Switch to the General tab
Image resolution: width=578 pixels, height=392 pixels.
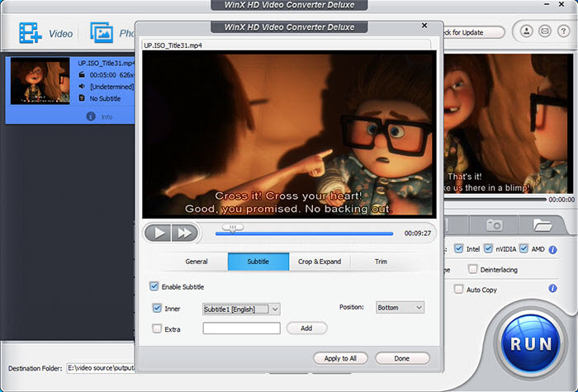[x=197, y=262]
